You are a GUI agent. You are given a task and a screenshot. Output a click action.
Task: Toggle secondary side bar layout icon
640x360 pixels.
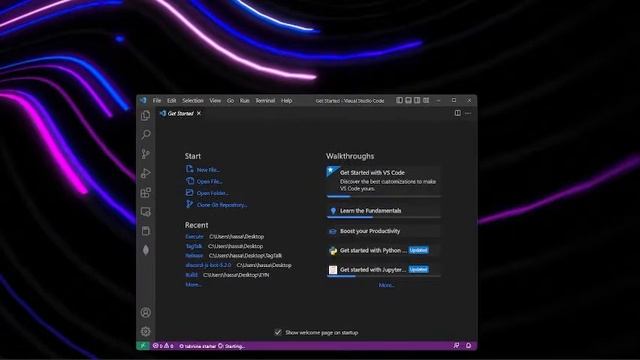(x=417, y=100)
